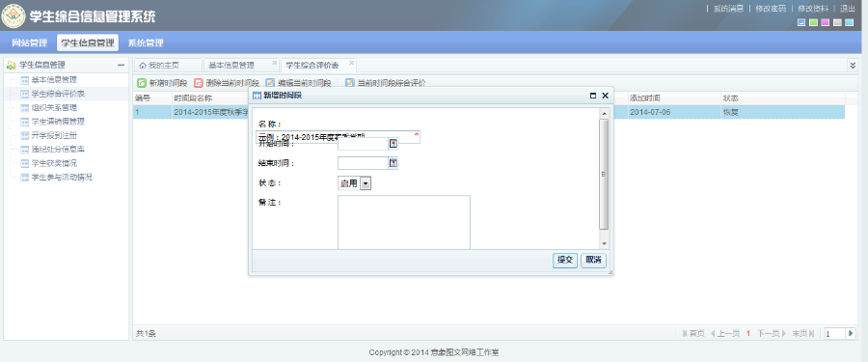
Task: Go to the previous page with 上一页
Action: (725, 333)
